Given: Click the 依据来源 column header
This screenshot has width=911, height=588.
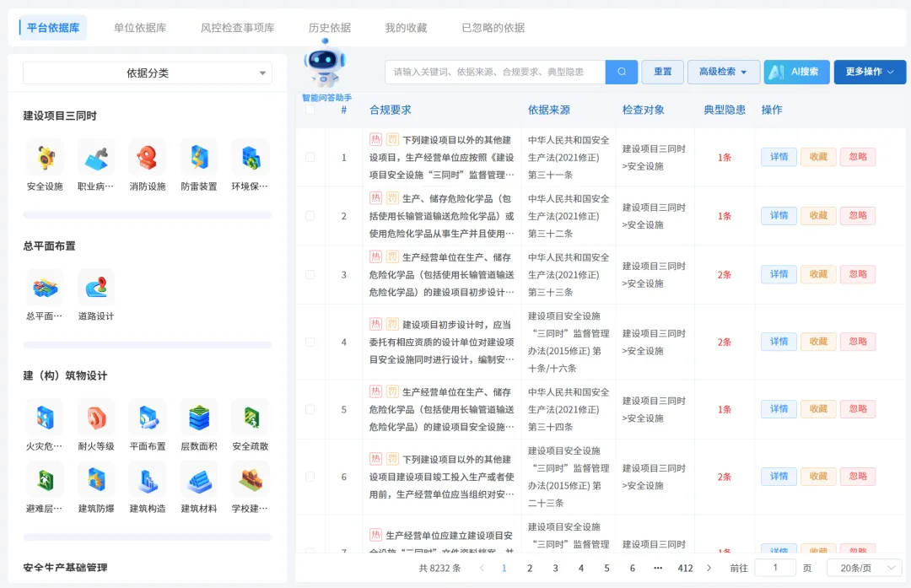Looking at the screenshot, I should pyautogui.click(x=548, y=110).
